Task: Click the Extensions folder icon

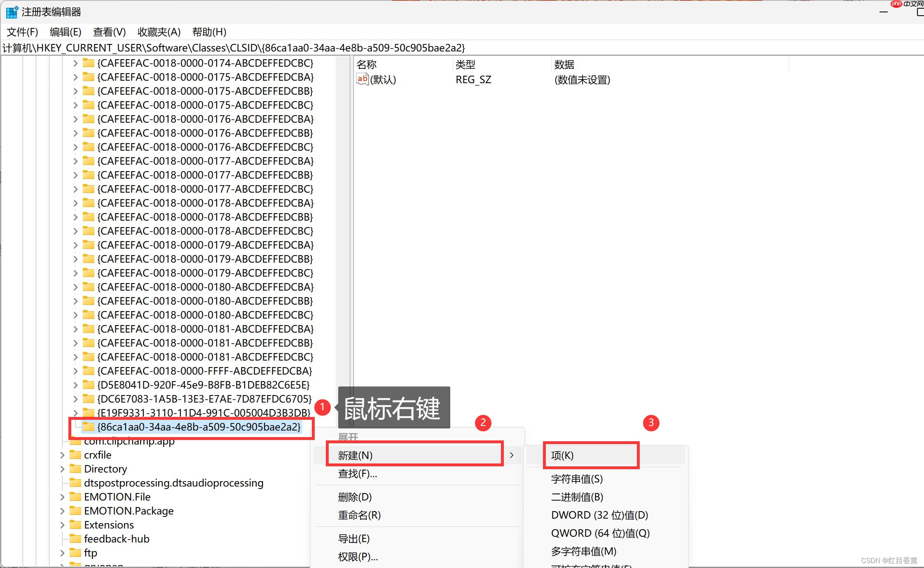Action: tap(75, 525)
